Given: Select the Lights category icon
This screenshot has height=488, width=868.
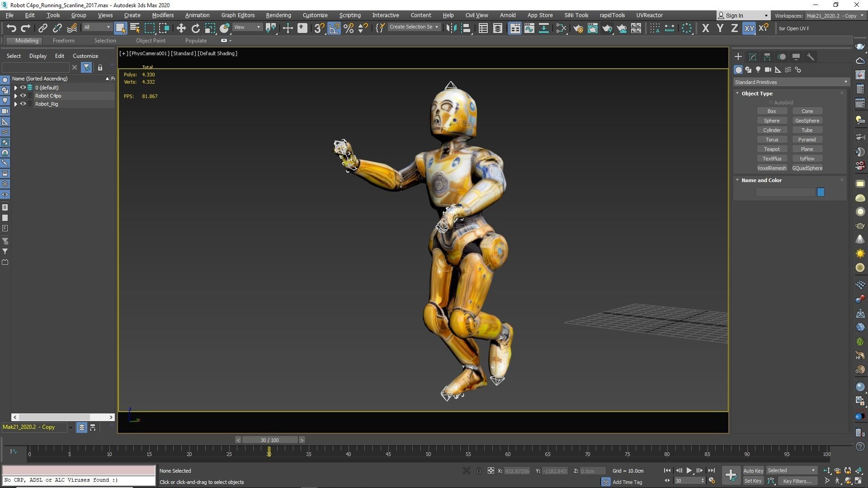Looking at the screenshot, I should [x=758, y=70].
